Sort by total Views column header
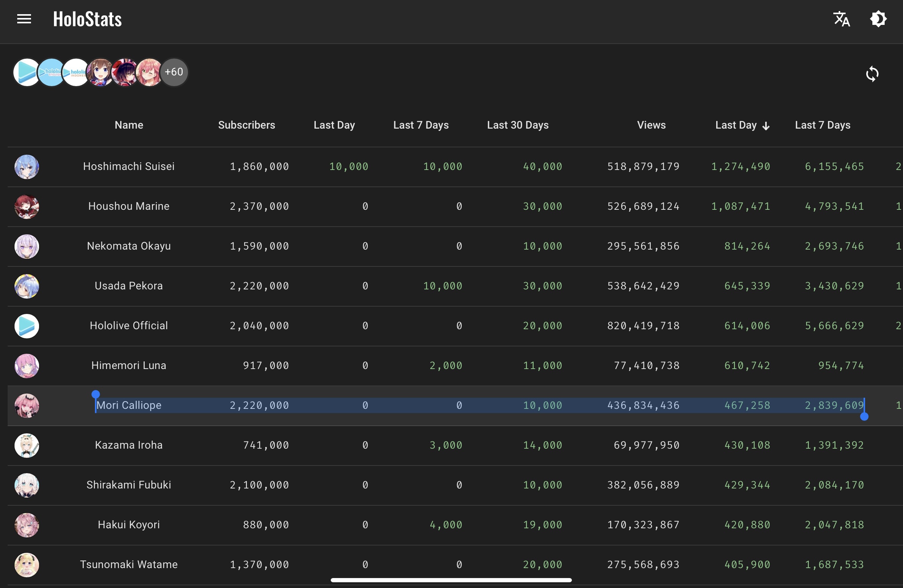Screen dimensions: 903x588 [x=651, y=125]
